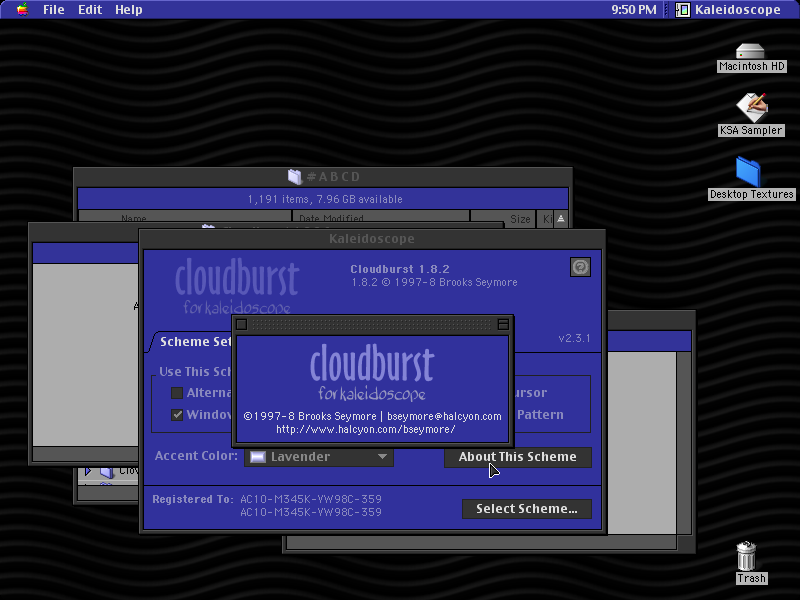Viewport: 800px width, 600px height.
Task: Uncheck the Window checkbox
Action: [177, 415]
